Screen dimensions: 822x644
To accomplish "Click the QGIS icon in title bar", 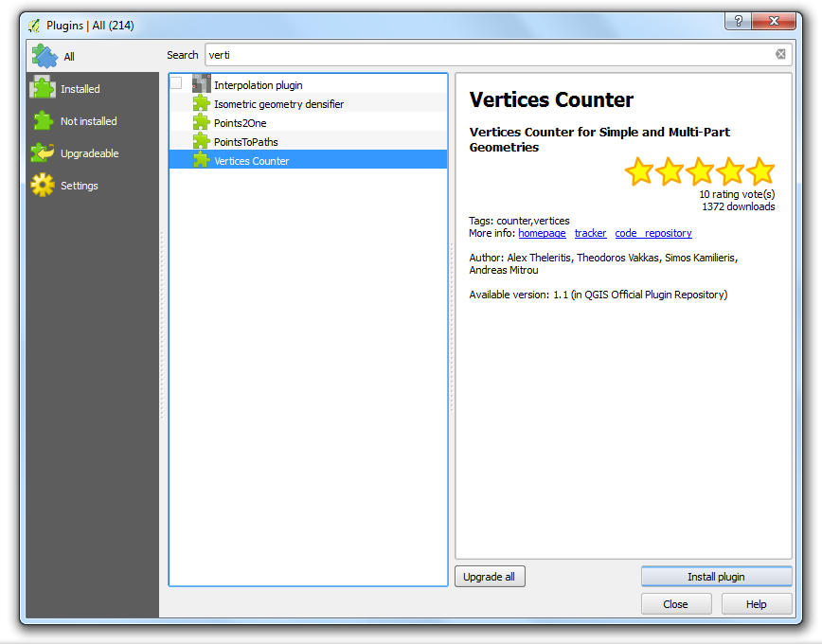I will (34, 26).
